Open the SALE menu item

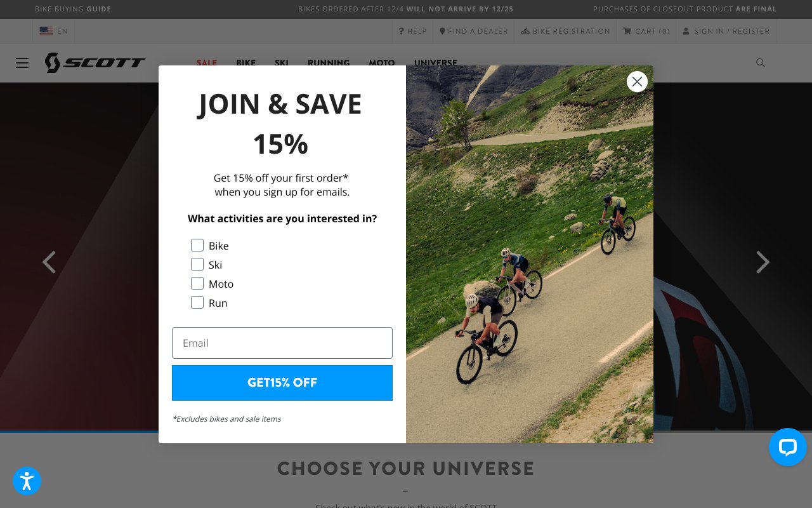click(207, 63)
